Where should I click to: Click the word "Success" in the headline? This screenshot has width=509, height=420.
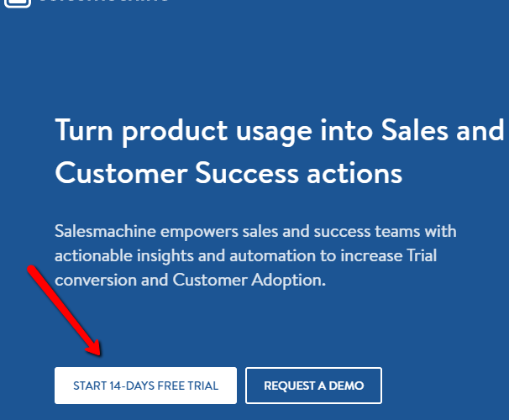click(247, 173)
